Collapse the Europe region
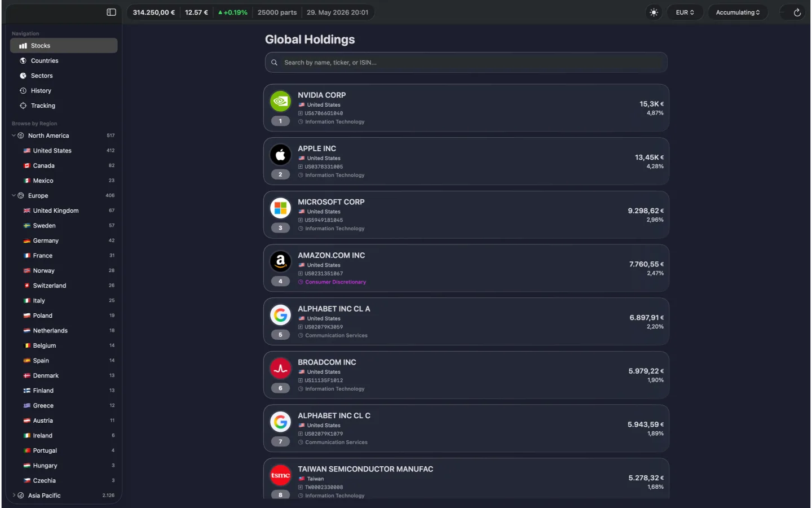The image size is (812, 508). (x=14, y=195)
